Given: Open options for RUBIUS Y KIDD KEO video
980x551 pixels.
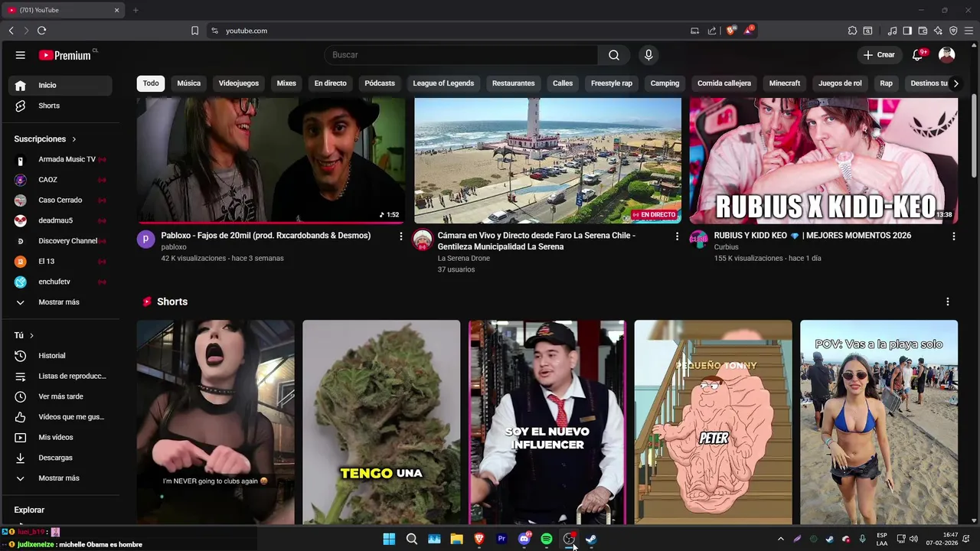Looking at the screenshot, I should coord(953,236).
